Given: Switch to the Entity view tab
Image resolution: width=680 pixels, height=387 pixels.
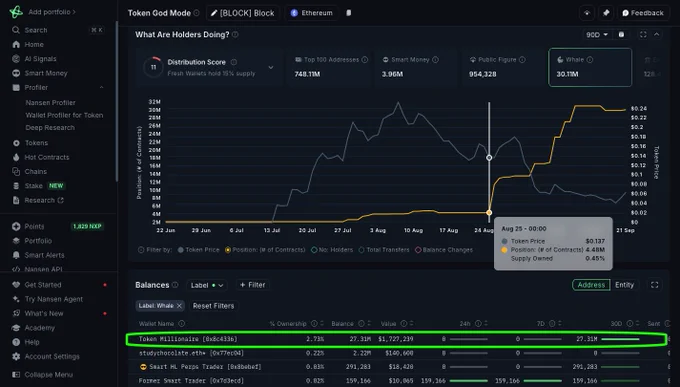Looking at the screenshot, I should click(x=624, y=285).
